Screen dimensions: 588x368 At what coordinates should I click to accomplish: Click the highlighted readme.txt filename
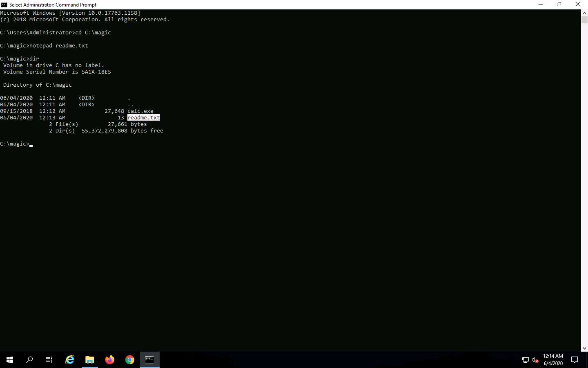coord(144,117)
